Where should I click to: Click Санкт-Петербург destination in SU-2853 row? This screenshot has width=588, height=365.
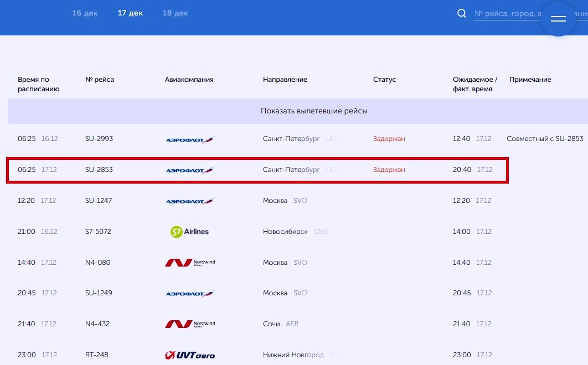coord(291,170)
